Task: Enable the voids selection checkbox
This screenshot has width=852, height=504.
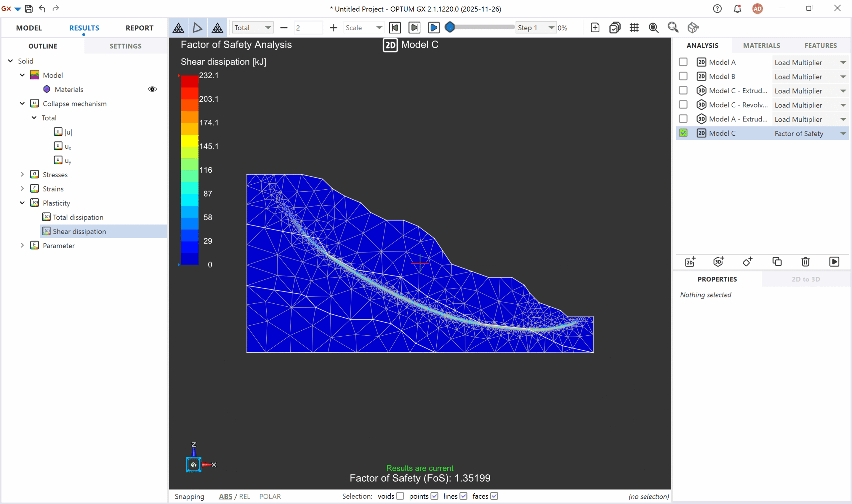Action: pos(400,496)
